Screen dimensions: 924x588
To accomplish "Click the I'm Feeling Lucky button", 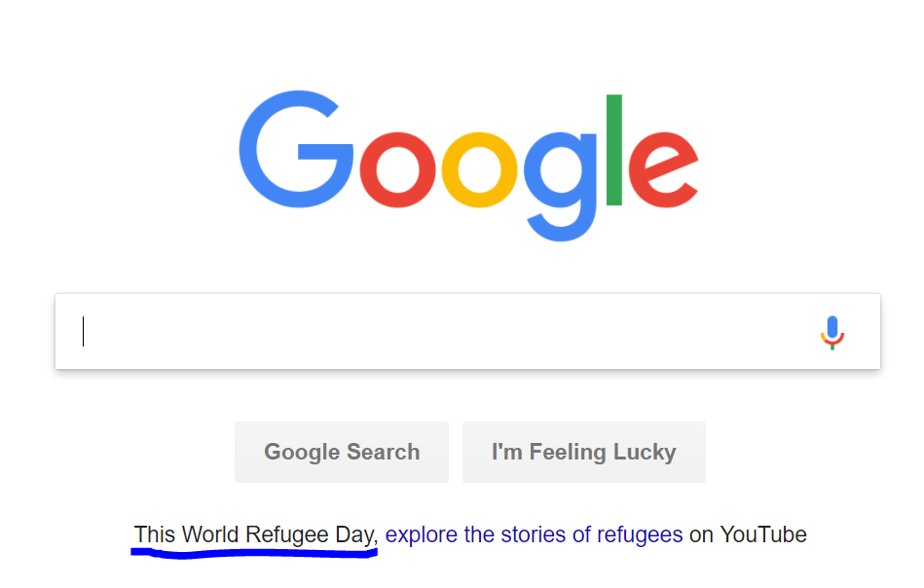I will 584,452.
